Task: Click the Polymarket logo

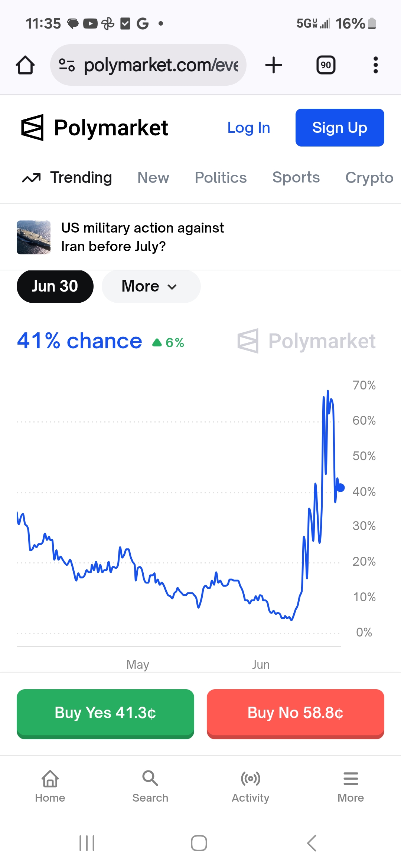Action: click(95, 128)
